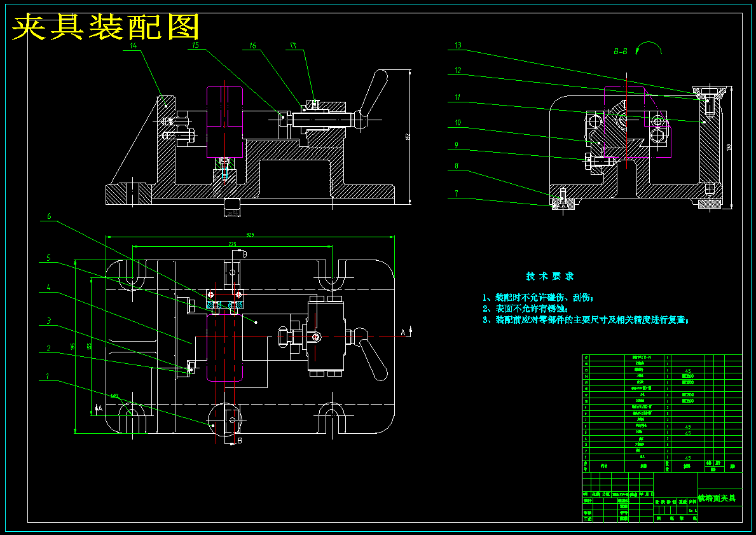Select requirement line 1 装配时不允许碰伤、刮伤

(x=539, y=298)
